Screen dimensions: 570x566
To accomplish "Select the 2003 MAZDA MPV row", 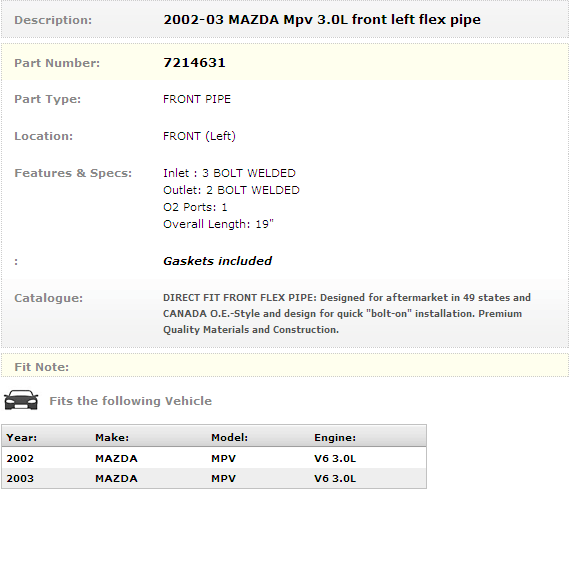I will tap(214, 478).
